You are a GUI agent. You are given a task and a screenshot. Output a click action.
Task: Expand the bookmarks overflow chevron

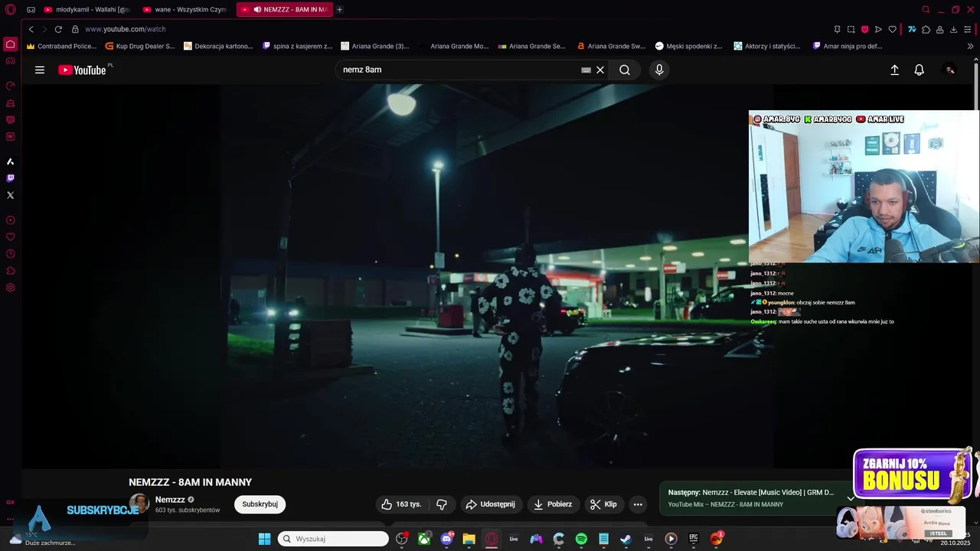click(971, 46)
